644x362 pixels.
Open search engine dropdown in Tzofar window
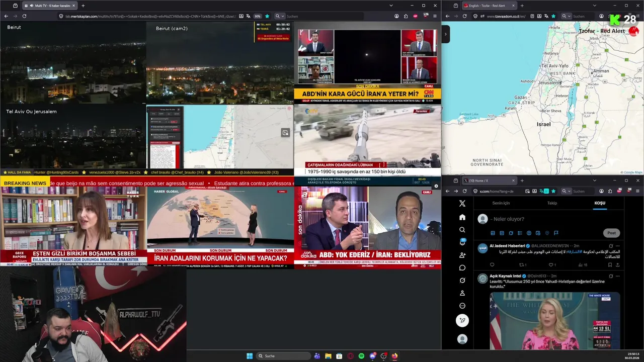[x=566, y=16]
